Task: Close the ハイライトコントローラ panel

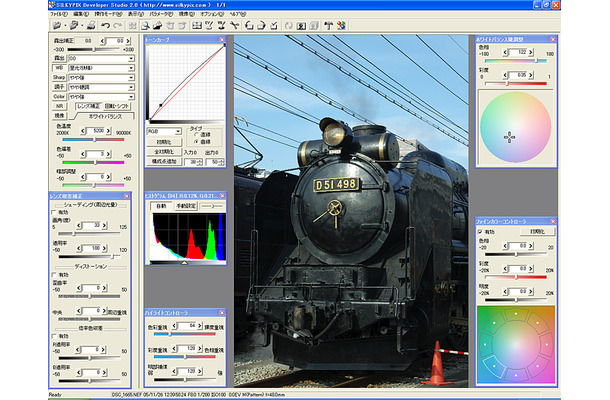Action: pos(222,312)
